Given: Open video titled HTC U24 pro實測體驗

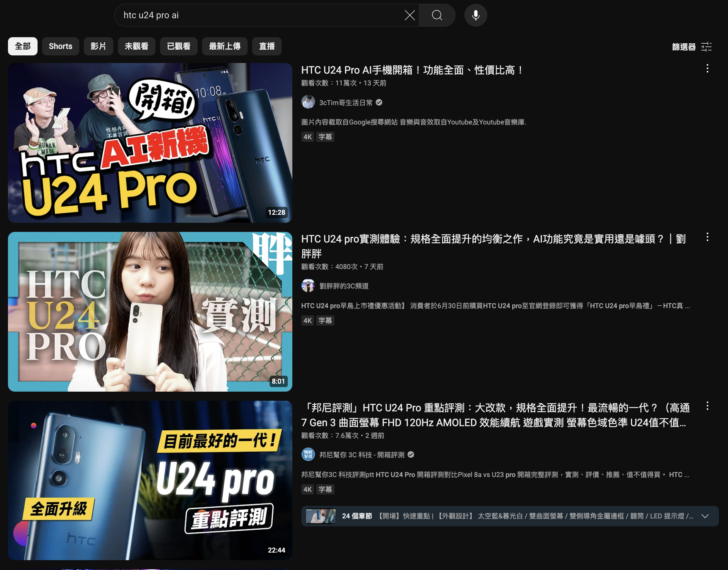Looking at the screenshot, I should [494, 246].
